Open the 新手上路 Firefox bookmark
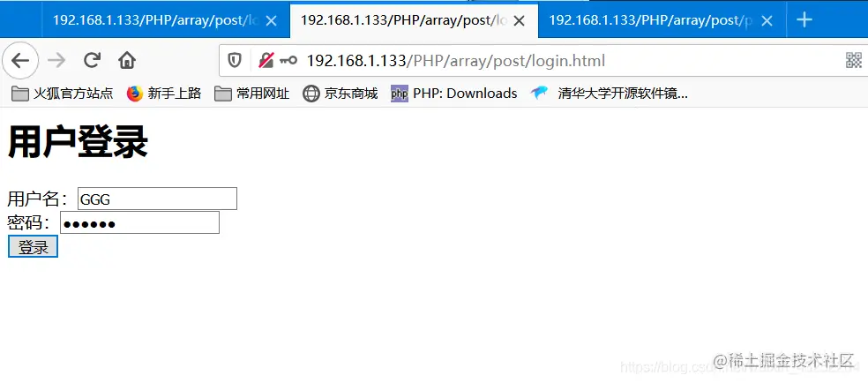Image resolution: width=868 pixels, height=383 pixels. (164, 94)
